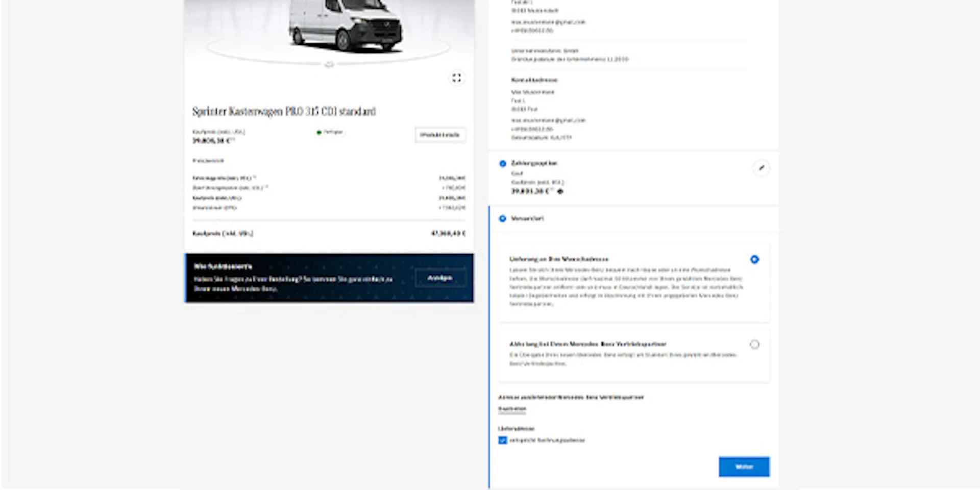Click the Sprinter Kastenwagen PRO 315 CDI title
The image size is (980, 490).
click(284, 112)
